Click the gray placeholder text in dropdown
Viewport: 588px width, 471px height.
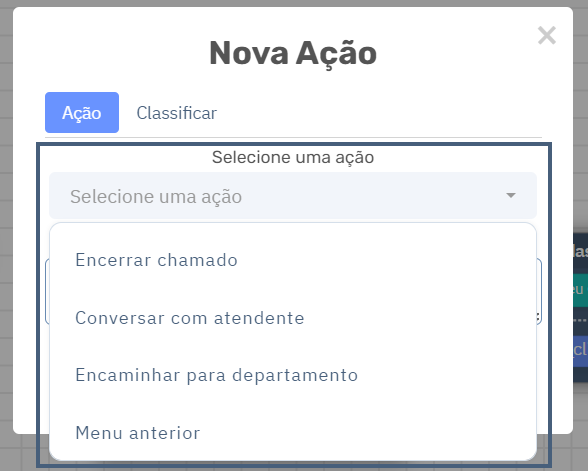click(156, 196)
